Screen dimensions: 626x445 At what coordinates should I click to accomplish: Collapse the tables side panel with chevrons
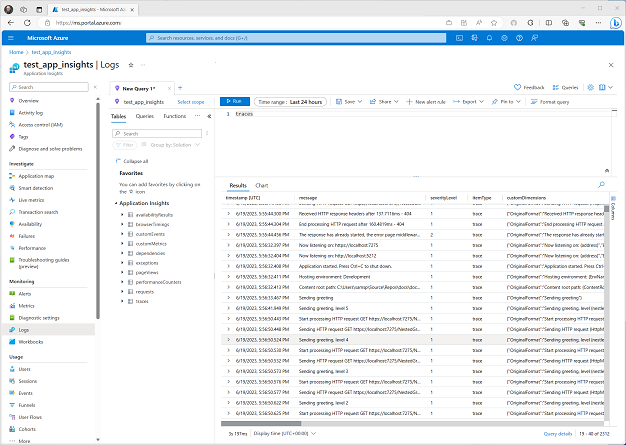click(209, 116)
